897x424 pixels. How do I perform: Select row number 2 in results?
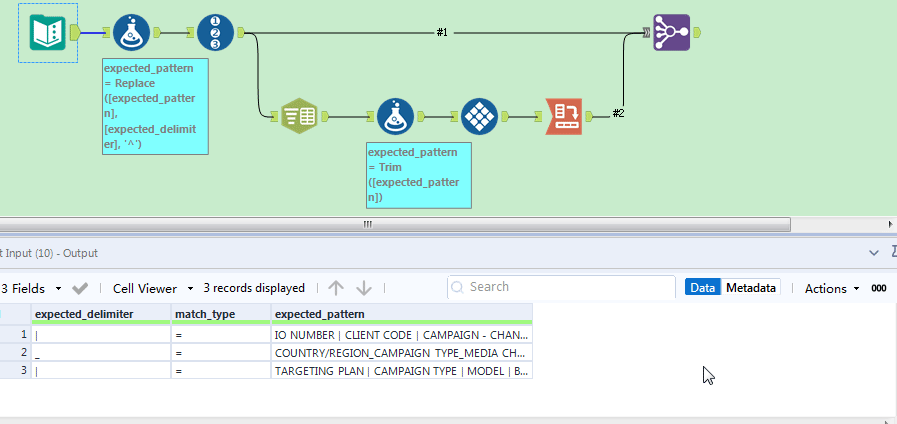(15, 352)
